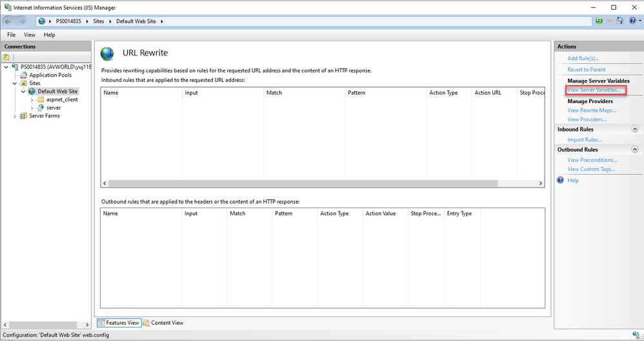Go back using the navigation arrow
The width and height of the screenshot is (644, 341).
tap(8, 21)
